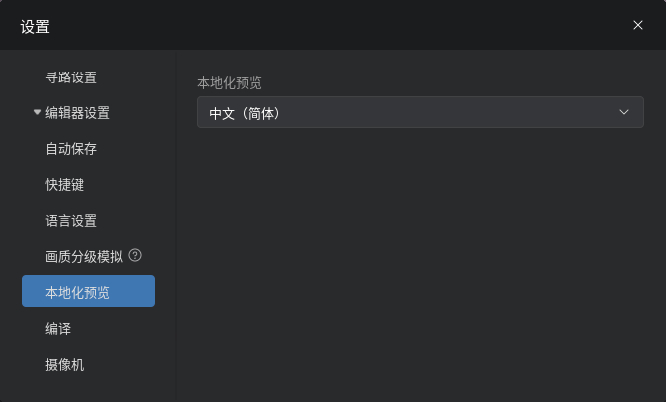
Task: Open the 快捷键 settings page
Action: (x=65, y=185)
